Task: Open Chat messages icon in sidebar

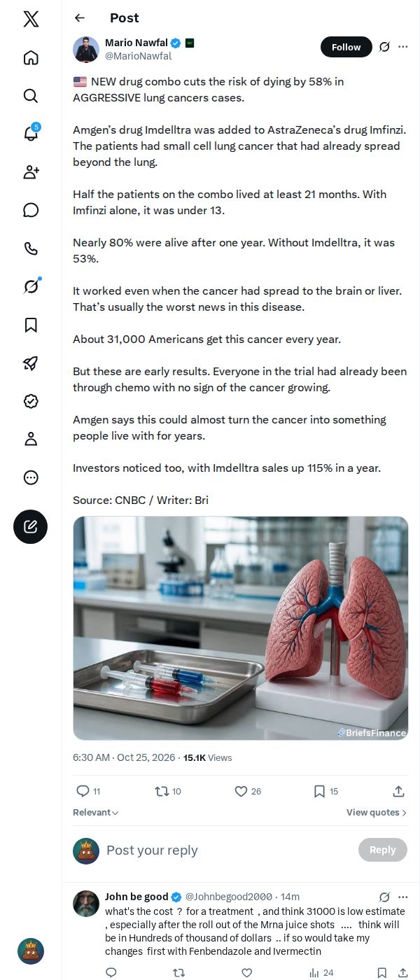Action: (x=31, y=210)
